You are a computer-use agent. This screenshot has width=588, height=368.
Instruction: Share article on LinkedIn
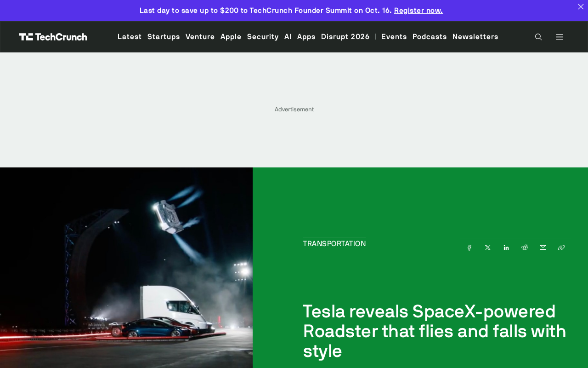[x=506, y=247]
